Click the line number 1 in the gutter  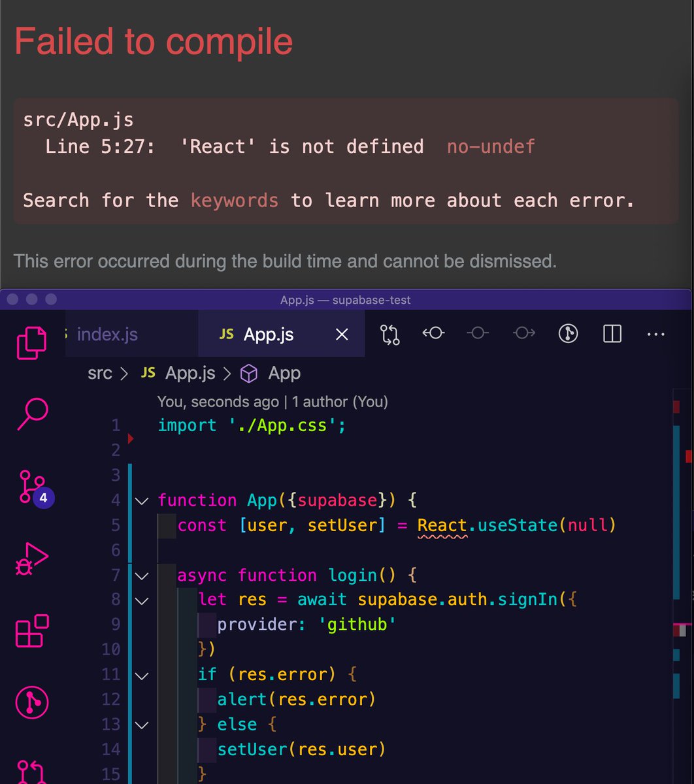tap(116, 425)
